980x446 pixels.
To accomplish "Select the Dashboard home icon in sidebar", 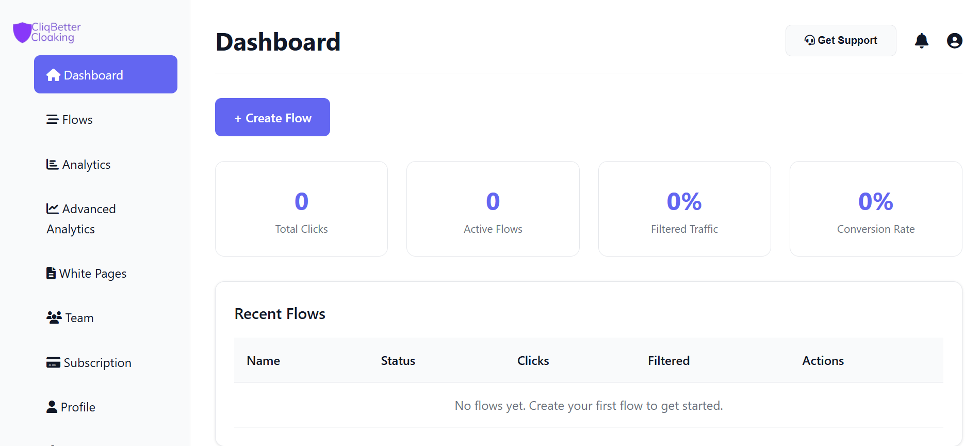I will click(53, 74).
